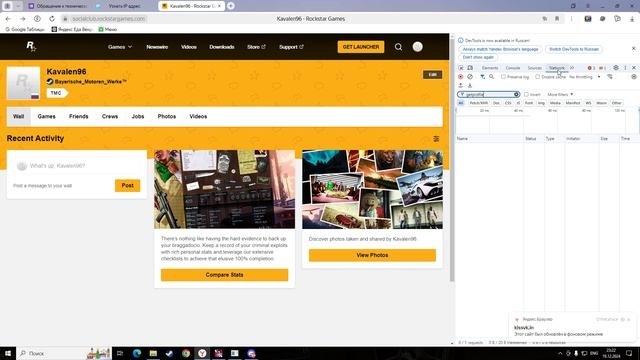Viewport: 640px width, 360px height.
Task: Click the Edit profile button
Action: coord(433,75)
